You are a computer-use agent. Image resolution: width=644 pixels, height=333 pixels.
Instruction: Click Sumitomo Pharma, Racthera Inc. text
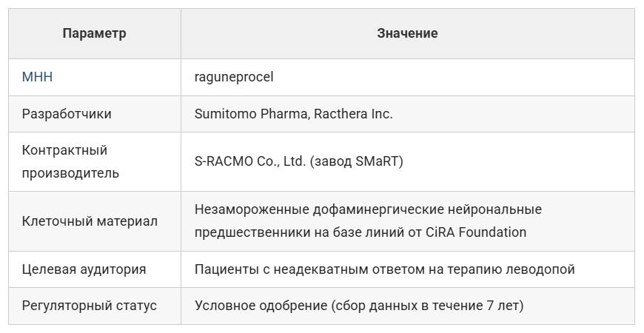293,114
